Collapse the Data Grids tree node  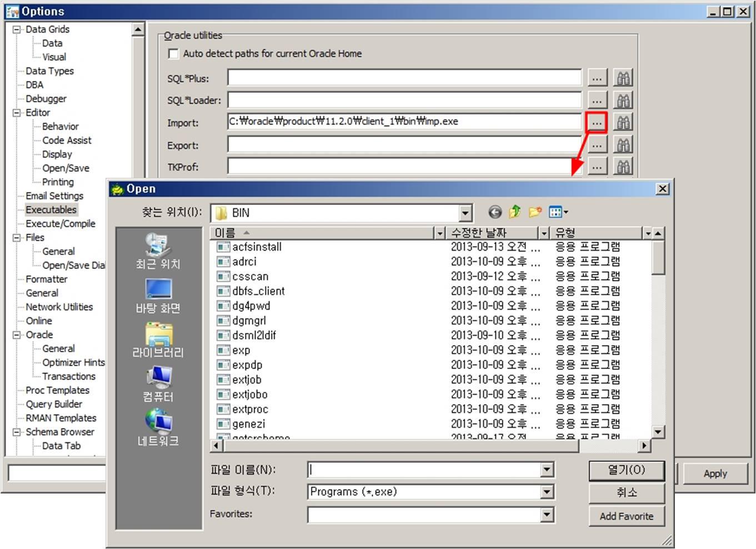coord(17,29)
